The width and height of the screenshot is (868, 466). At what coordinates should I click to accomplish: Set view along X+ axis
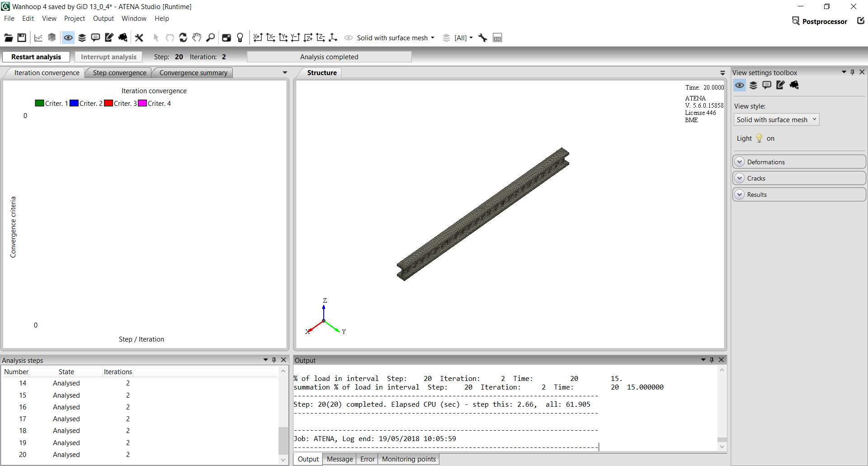coord(258,38)
